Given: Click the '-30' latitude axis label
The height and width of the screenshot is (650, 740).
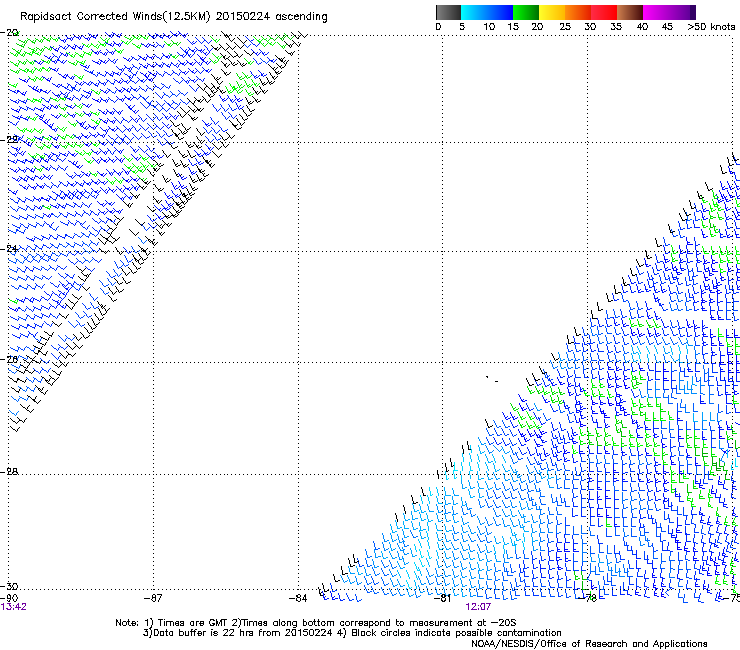Looking at the screenshot, I should coord(9,586).
